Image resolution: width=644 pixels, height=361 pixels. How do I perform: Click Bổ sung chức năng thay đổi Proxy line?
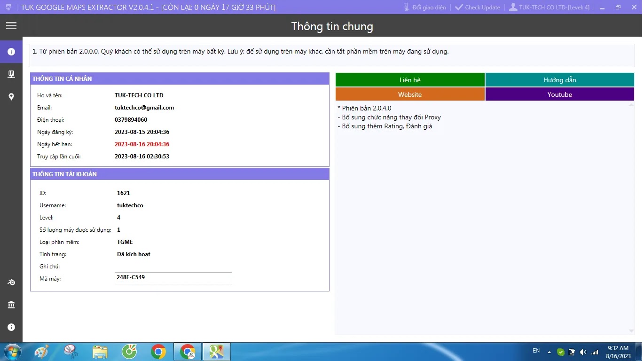389,117
